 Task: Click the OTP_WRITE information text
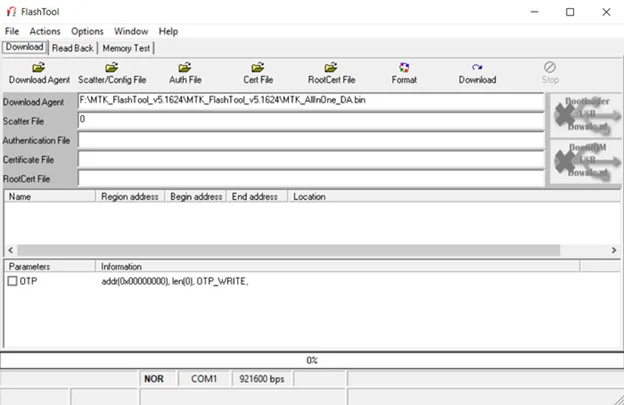click(174, 281)
